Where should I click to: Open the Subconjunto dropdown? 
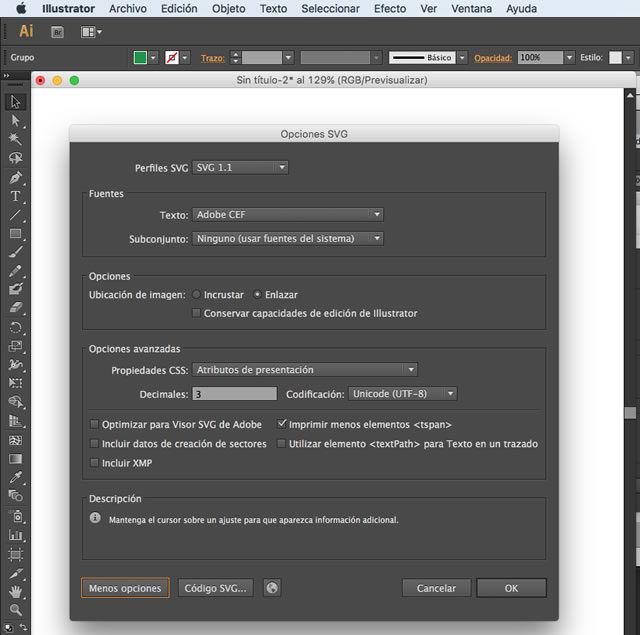(288, 238)
